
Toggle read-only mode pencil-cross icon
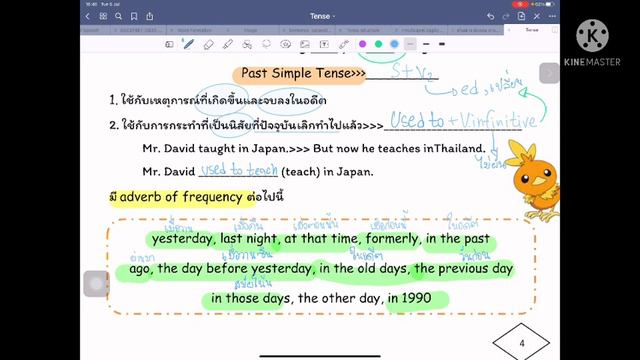537,16
